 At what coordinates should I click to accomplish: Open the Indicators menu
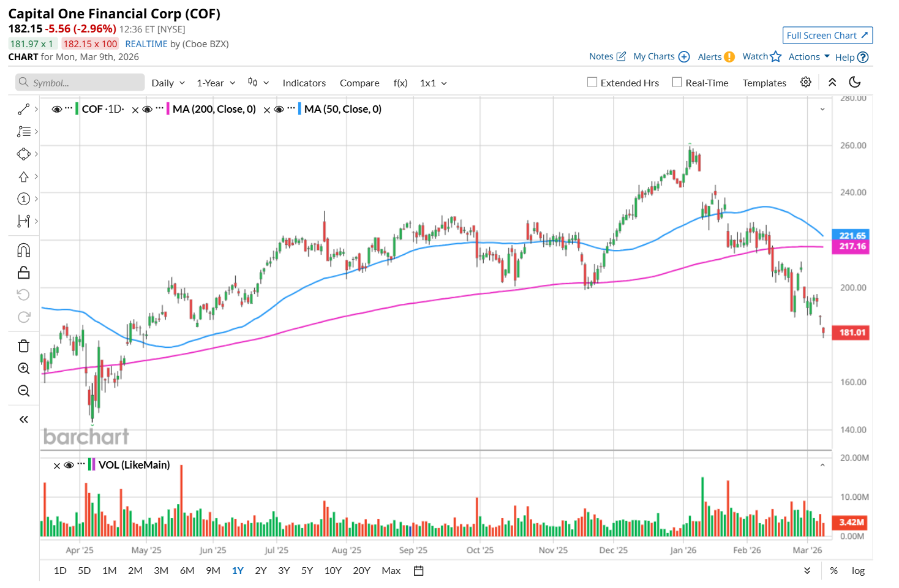tap(304, 83)
